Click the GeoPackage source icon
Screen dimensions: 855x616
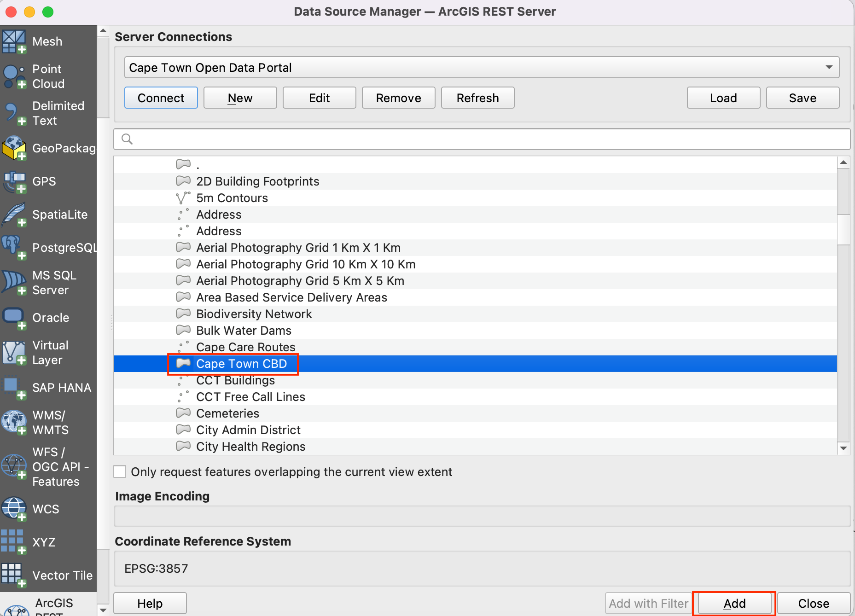14,148
